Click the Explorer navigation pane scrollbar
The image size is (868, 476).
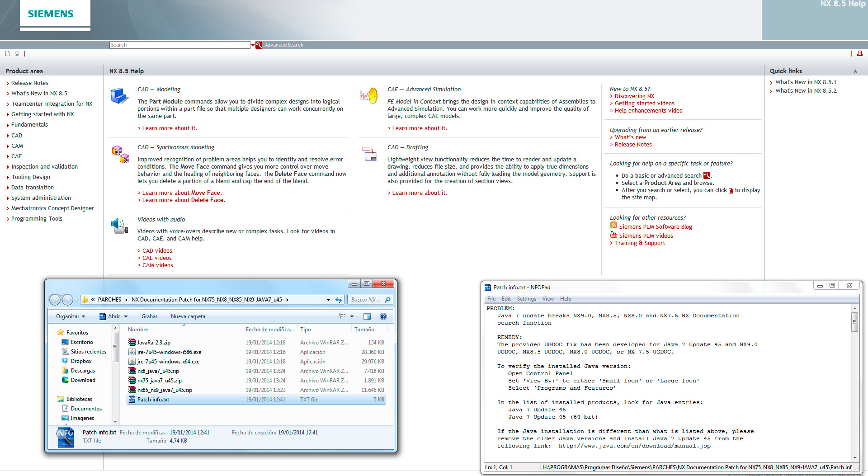pyautogui.click(x=115, y=347)
